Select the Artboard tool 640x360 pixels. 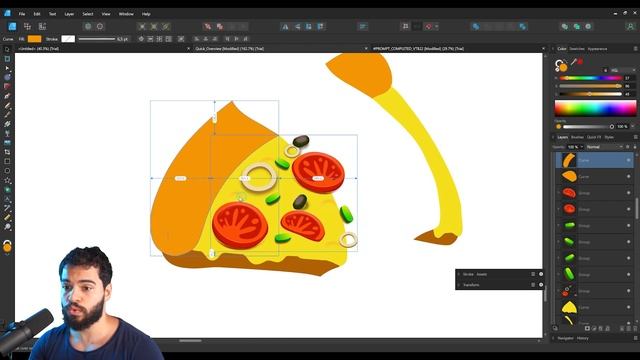tap(7, 59)
